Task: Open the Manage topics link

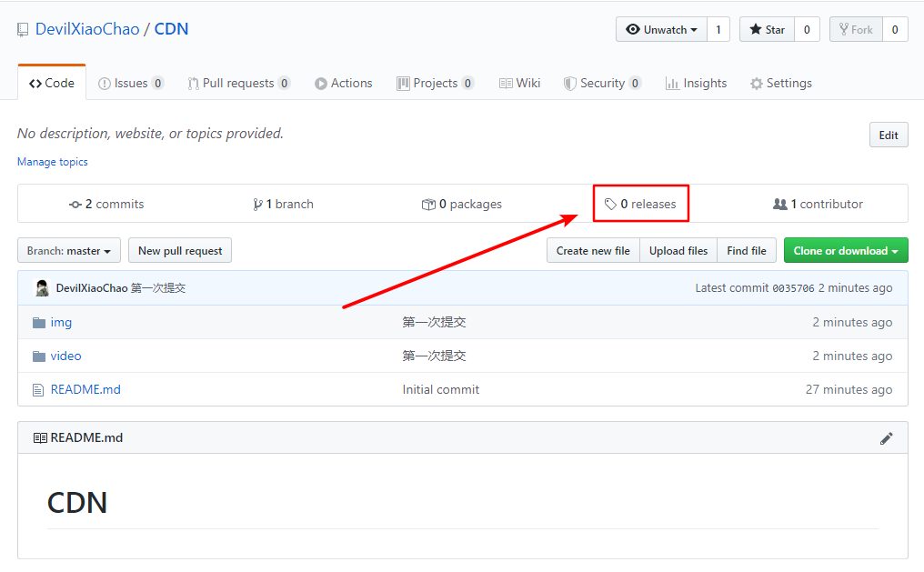Action: click(x=53, y=162)
